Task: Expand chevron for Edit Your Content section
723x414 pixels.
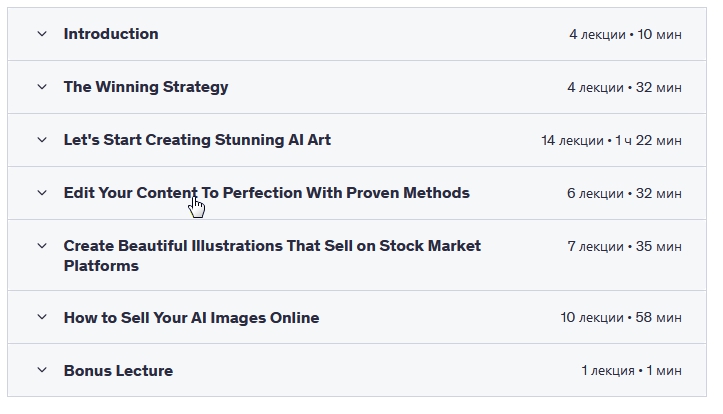Action: pyautogui.click(x=42, y=193)
